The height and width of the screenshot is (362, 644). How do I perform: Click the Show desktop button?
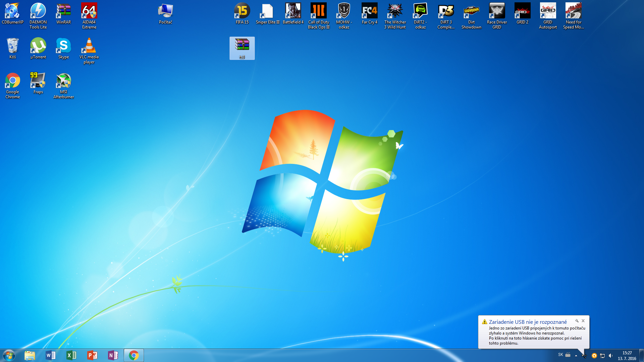[641, 355]
